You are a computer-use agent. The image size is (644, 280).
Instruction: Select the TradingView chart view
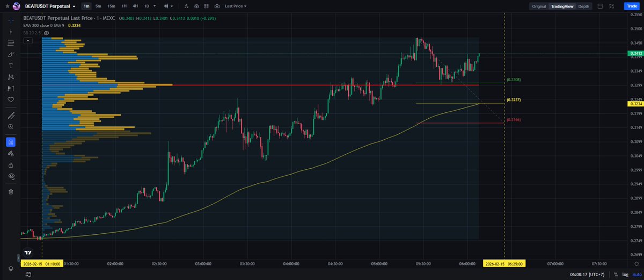pyautogui.click(x=562, y=6)
